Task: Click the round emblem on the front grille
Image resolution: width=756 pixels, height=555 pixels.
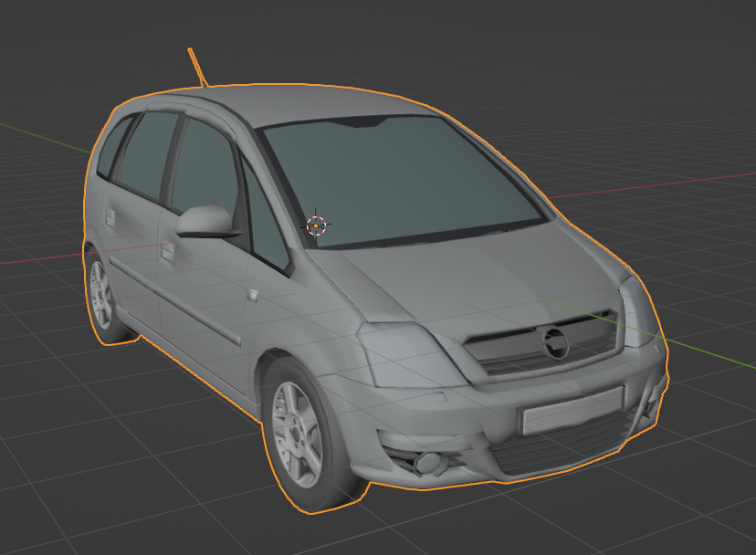Action: [556, 342]
